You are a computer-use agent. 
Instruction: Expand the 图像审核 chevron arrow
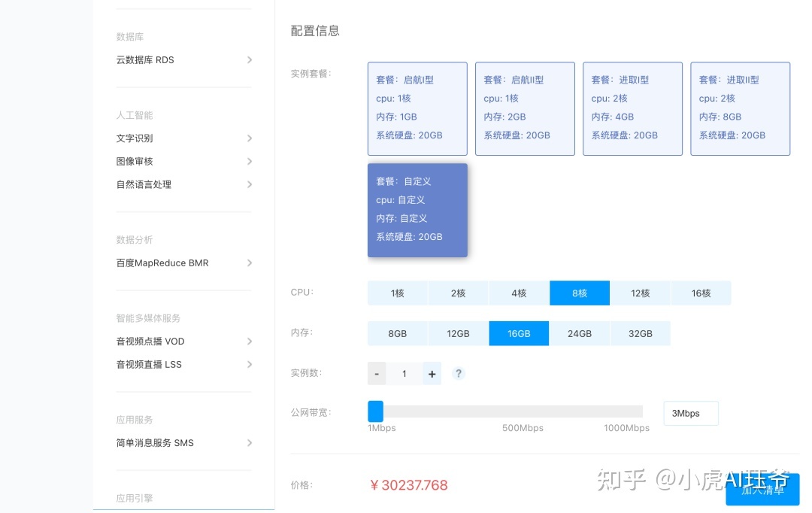250,161
